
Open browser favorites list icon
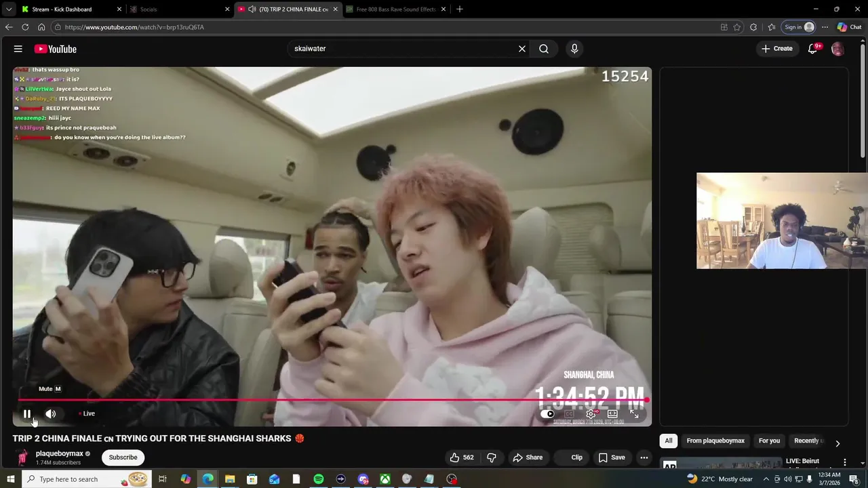[772, 27]
